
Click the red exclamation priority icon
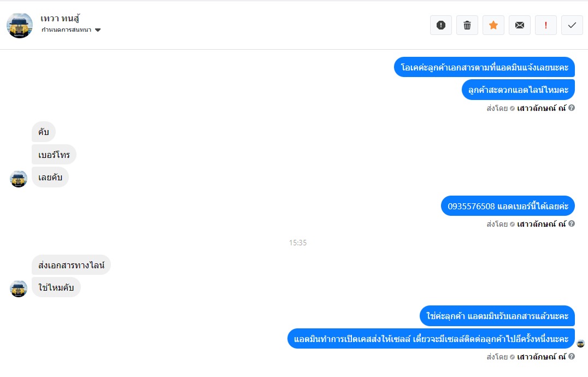tap(545, 25)
